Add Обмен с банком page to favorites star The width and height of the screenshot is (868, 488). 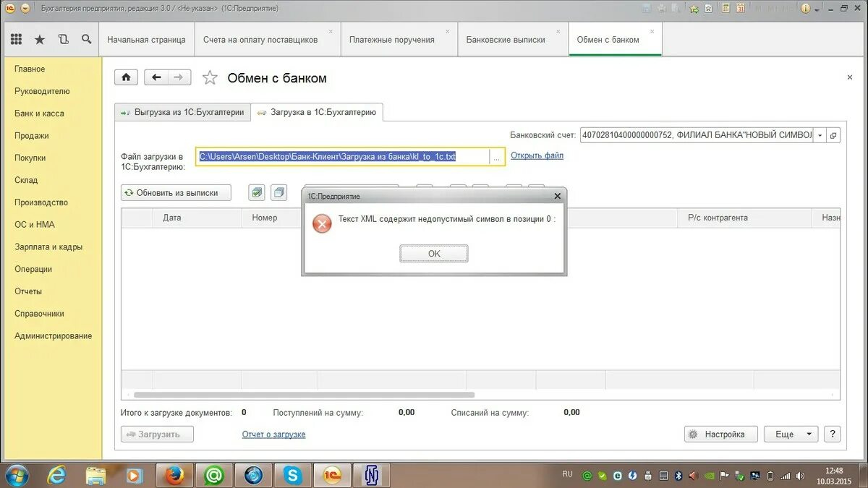(210, 77)
